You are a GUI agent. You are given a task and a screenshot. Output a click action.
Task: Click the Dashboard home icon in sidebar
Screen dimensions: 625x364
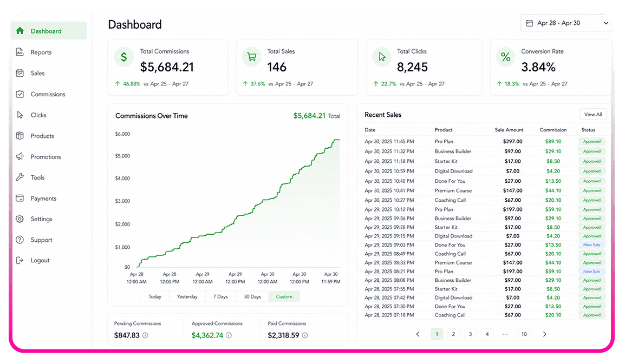tap(20, 31)
